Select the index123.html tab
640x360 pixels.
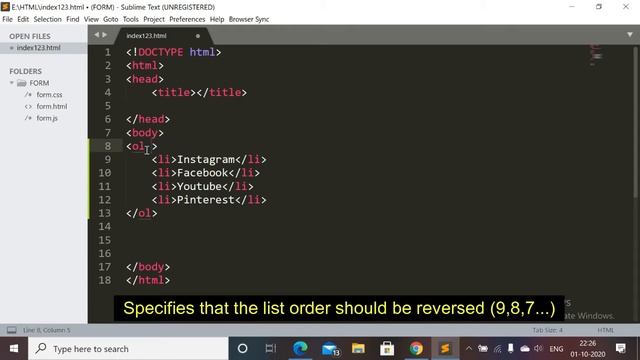[x=163, y=36]
